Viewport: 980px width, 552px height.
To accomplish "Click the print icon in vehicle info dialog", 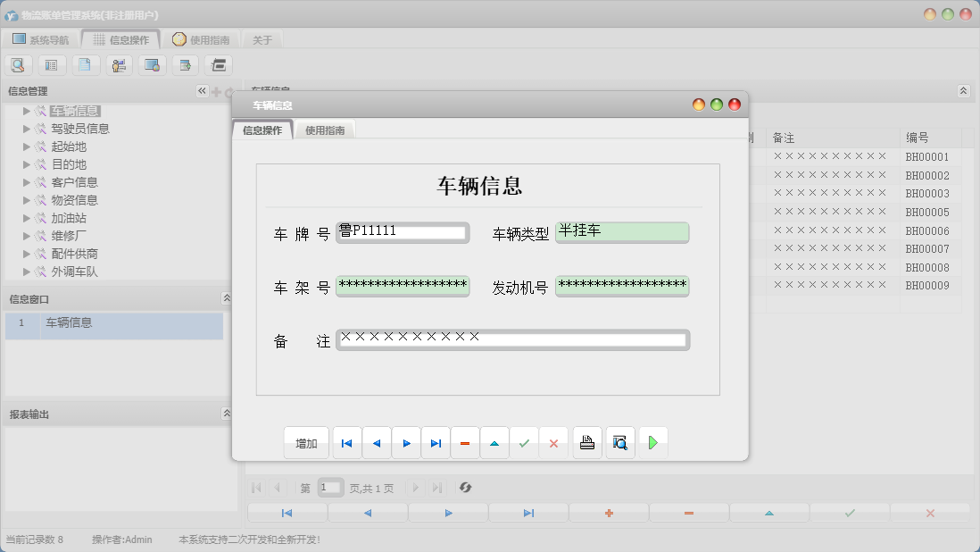I will pyautogui.click(x=586, y=442).
